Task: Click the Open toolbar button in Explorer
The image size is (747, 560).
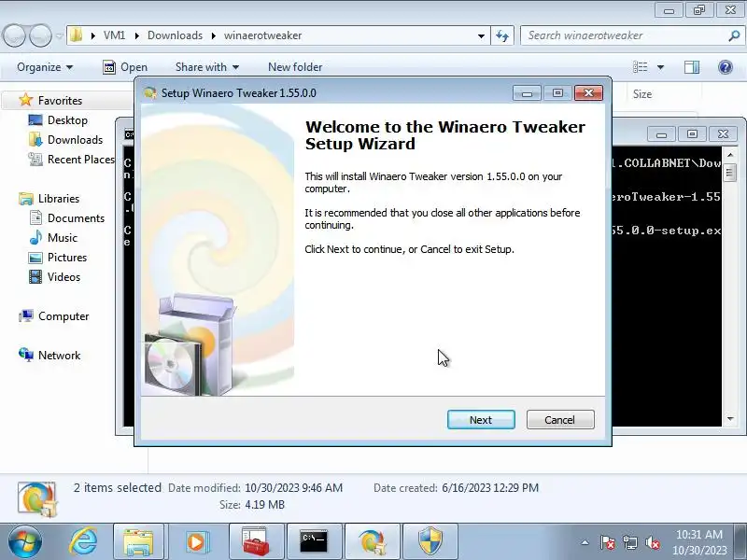Action: tap(125, 67)
